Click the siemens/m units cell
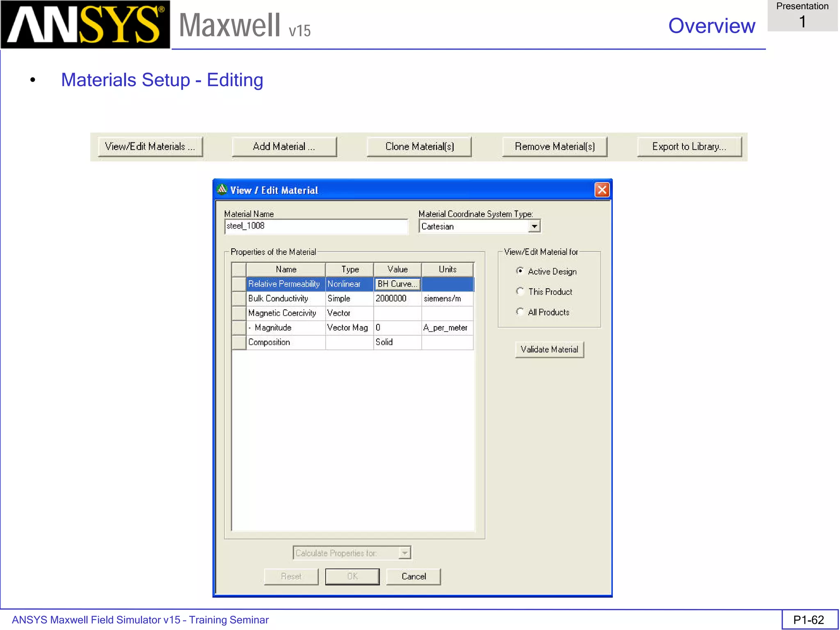The height and width of the screenshot is (630, 840). click(x=447, y=299)
